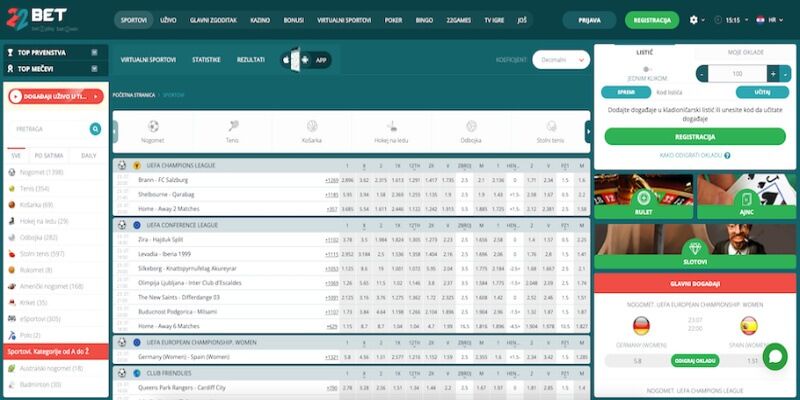Expand +1269 markets for Brann - FC Salzburg
This screenshot has height=400, width=800.
(x=332, y=180)
